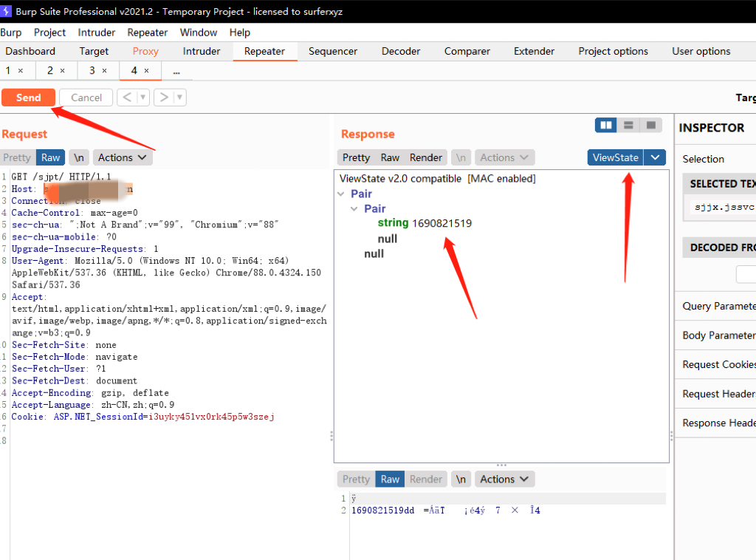Image resolution: width=756 pixels, height=560 pixels.
Task: Collapse the top-level Pair tree node
Action: click(341, 194)
